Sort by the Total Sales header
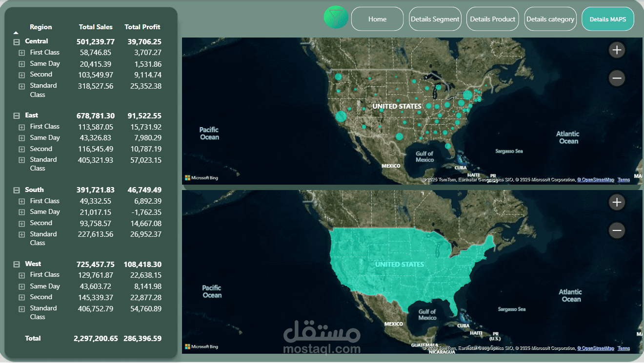644x363 pixels. 96,27
